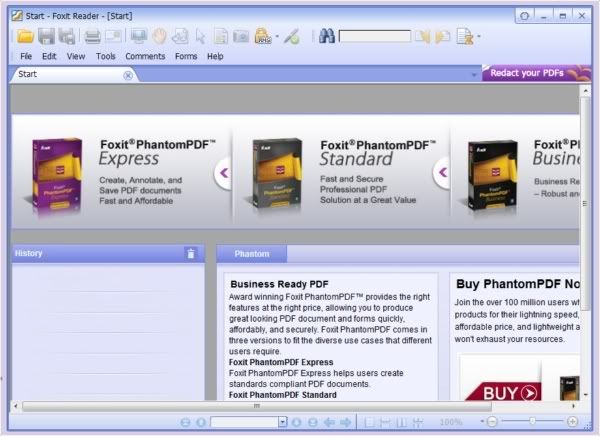The width and height of the screenshot is (600, 436).
Task: Click the Last Page button in status bar
Action: coord(313,422)
